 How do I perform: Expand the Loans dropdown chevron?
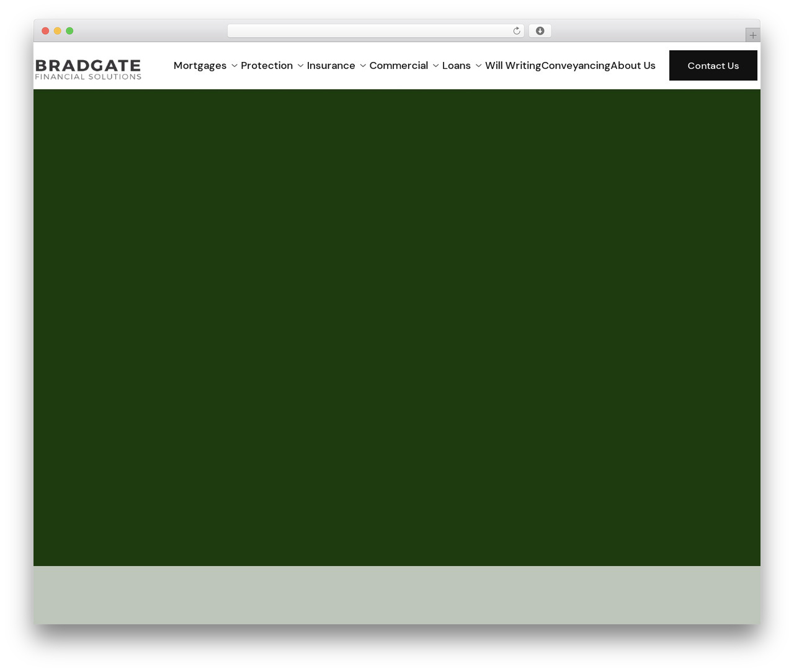click(x=478, y=66)
